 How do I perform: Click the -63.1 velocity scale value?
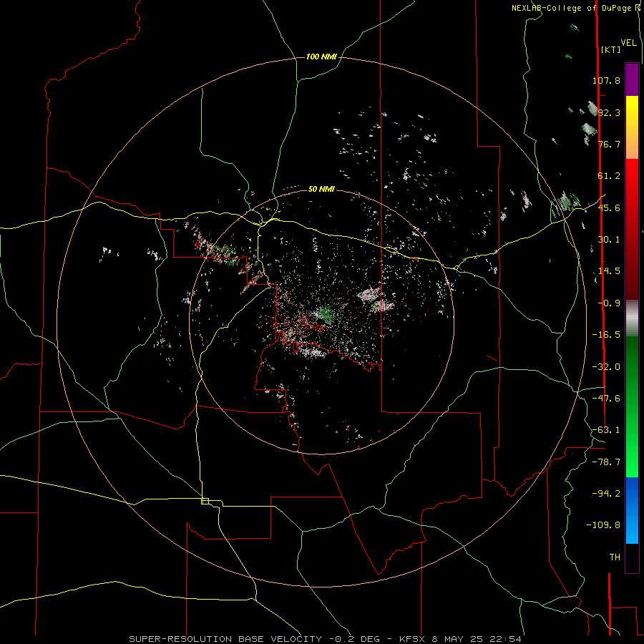click(x=606, y=430)
